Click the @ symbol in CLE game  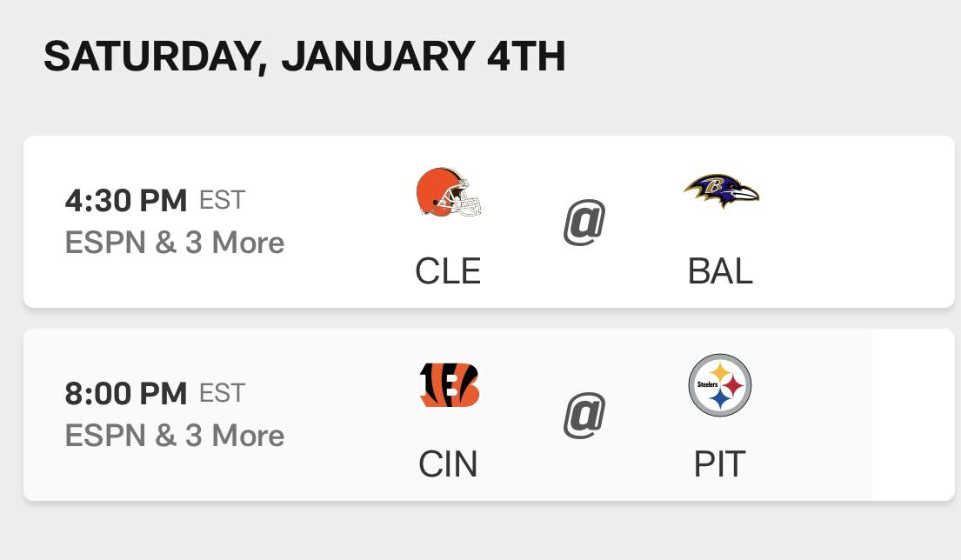584,222
